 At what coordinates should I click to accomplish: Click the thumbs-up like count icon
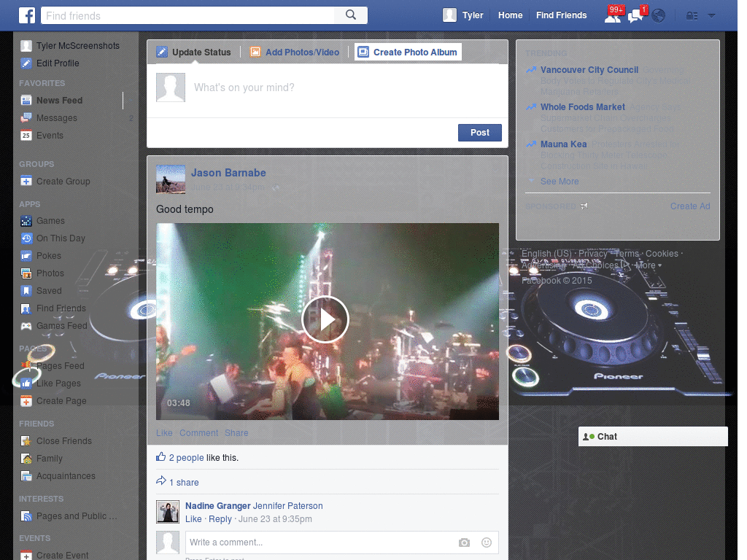click(160, 456)
